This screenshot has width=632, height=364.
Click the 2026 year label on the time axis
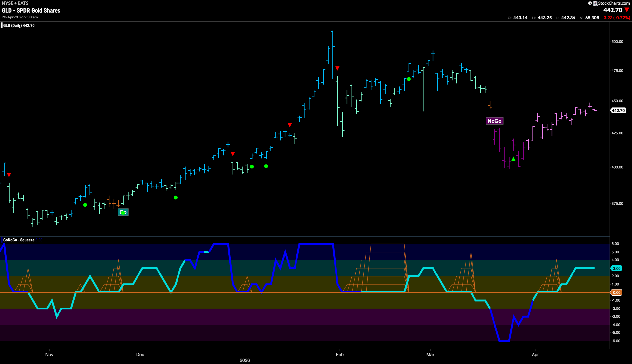245,360
